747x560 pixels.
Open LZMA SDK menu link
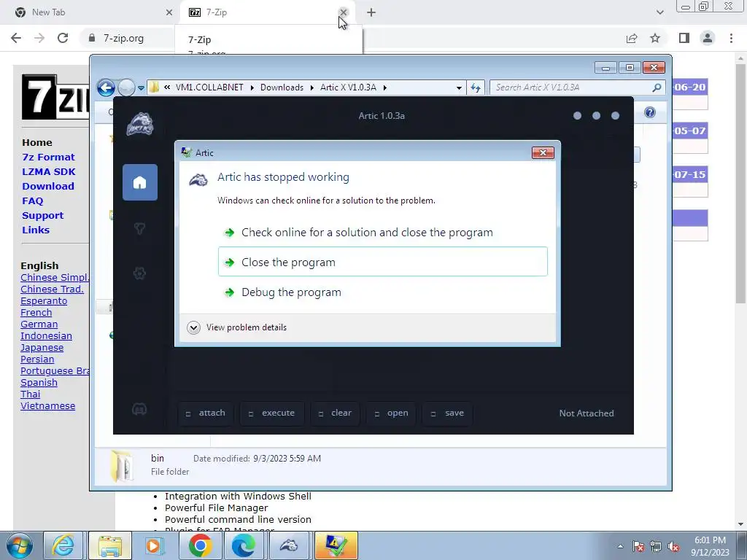(49, 171)
